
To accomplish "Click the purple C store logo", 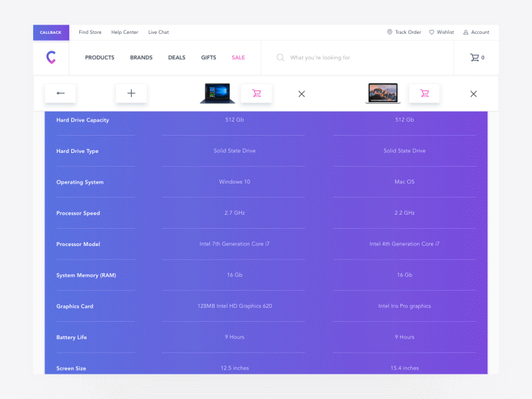I will [51, 58].
